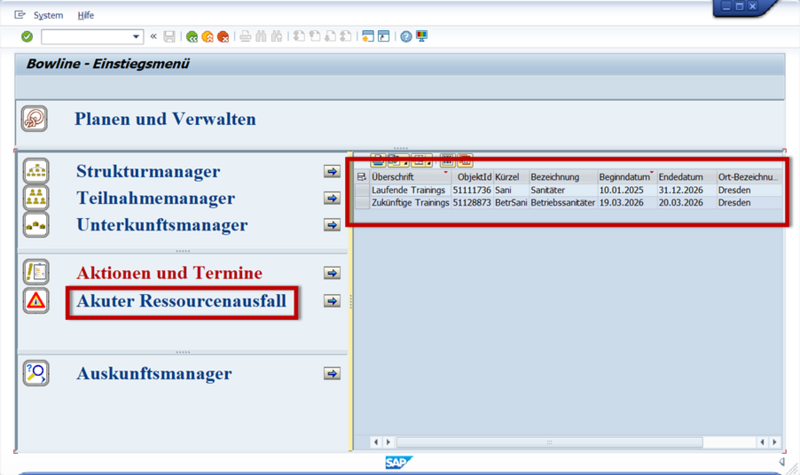800x475 pixels.
Task: Launch Unterkunftsmanager via its arrow button
Action: [332, 225]
